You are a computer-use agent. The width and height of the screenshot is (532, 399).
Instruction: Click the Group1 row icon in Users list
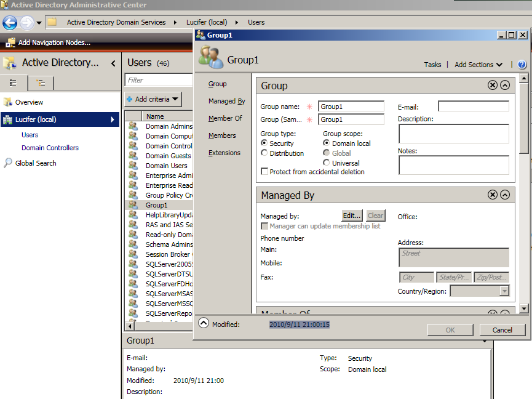[x=133, y=205]
